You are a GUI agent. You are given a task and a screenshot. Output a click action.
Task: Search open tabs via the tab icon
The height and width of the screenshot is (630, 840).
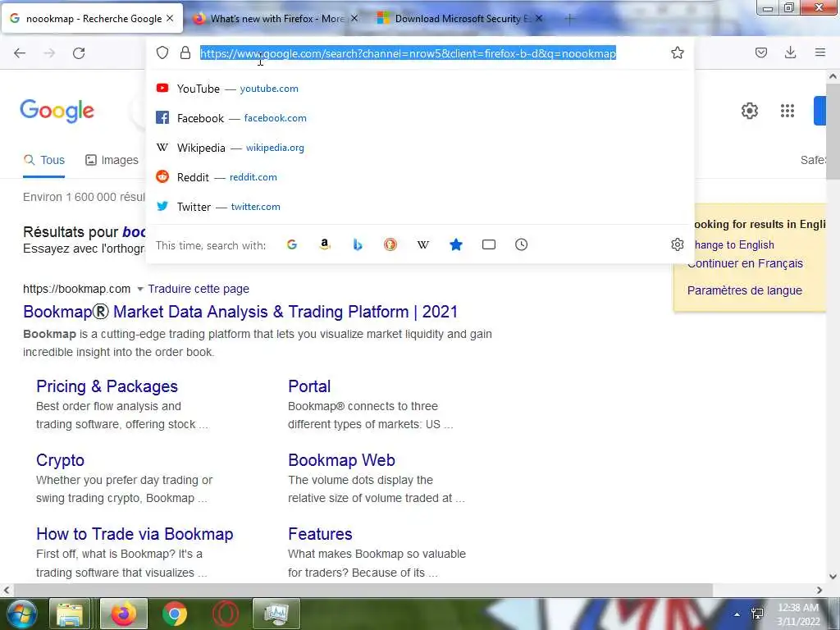(489, 244)
